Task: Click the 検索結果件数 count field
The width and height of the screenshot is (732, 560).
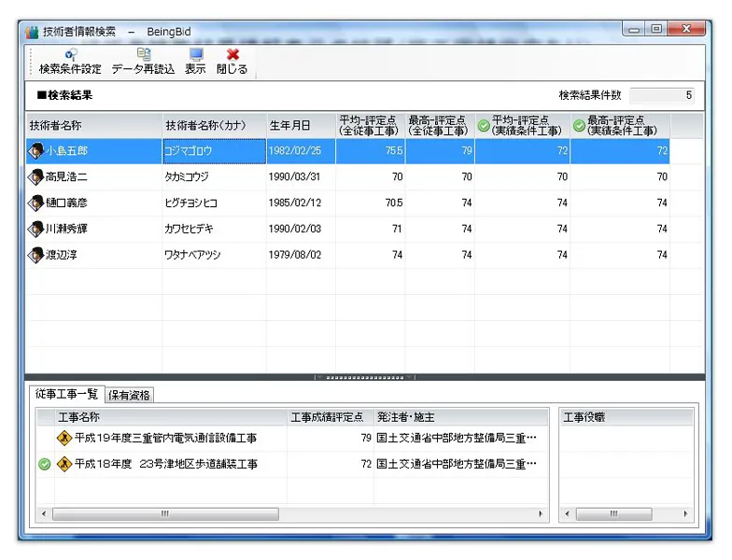Action: [662, 95]
